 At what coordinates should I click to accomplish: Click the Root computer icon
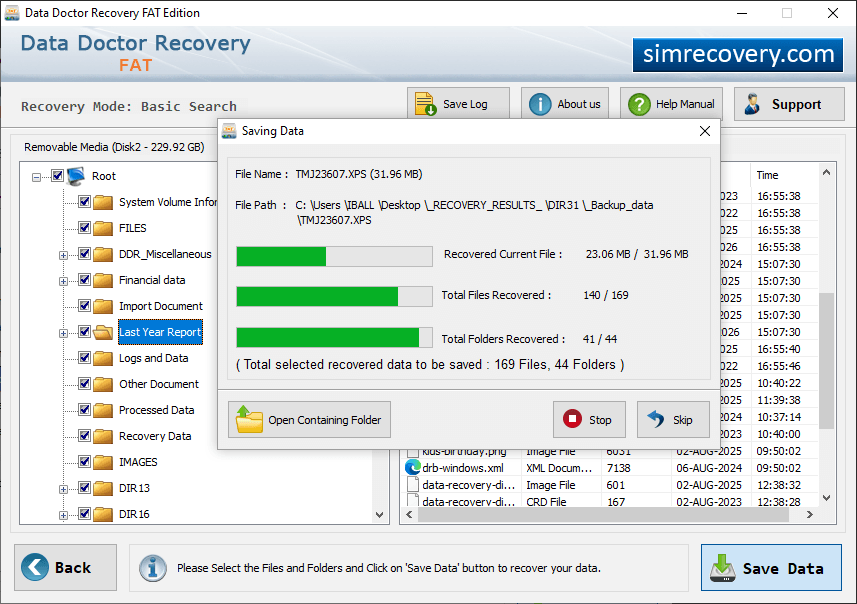click(x=76, y=176)
